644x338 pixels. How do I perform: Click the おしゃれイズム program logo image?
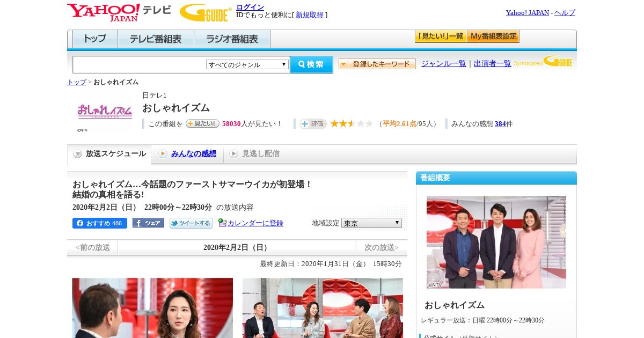(105, 111)
